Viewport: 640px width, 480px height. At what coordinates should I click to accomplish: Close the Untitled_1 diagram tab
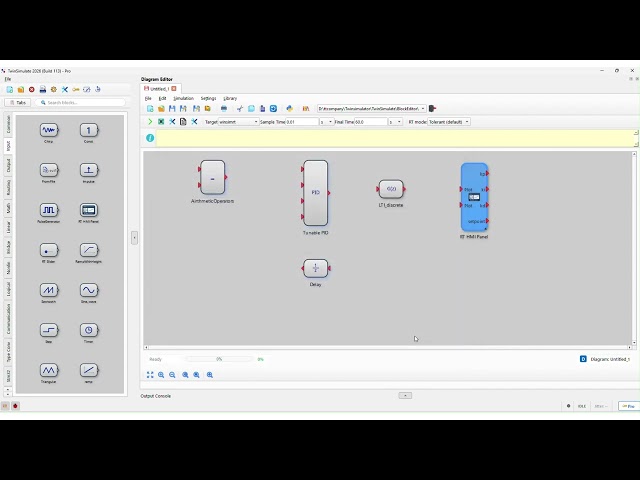click(174, 89)
